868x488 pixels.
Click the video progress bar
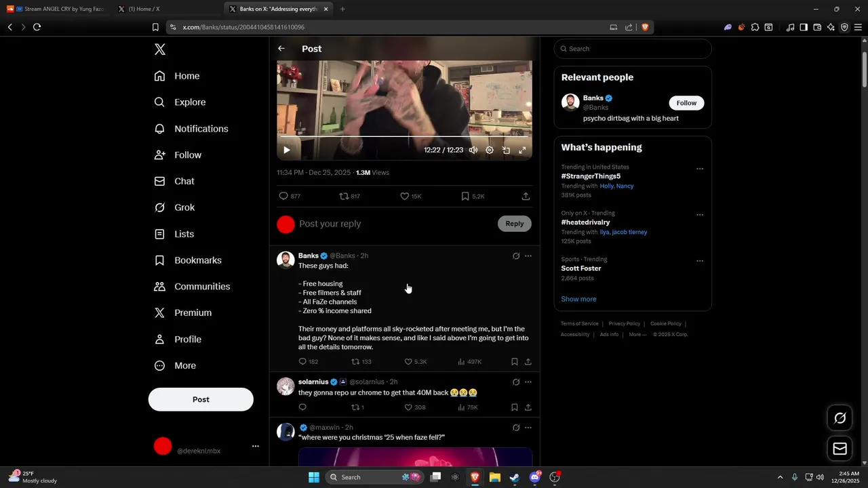405,137
